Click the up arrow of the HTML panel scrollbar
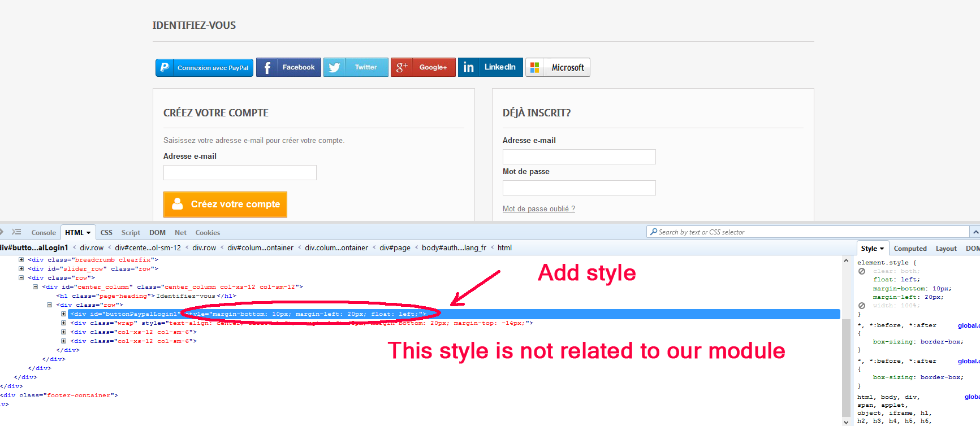 tap(847, 260)
